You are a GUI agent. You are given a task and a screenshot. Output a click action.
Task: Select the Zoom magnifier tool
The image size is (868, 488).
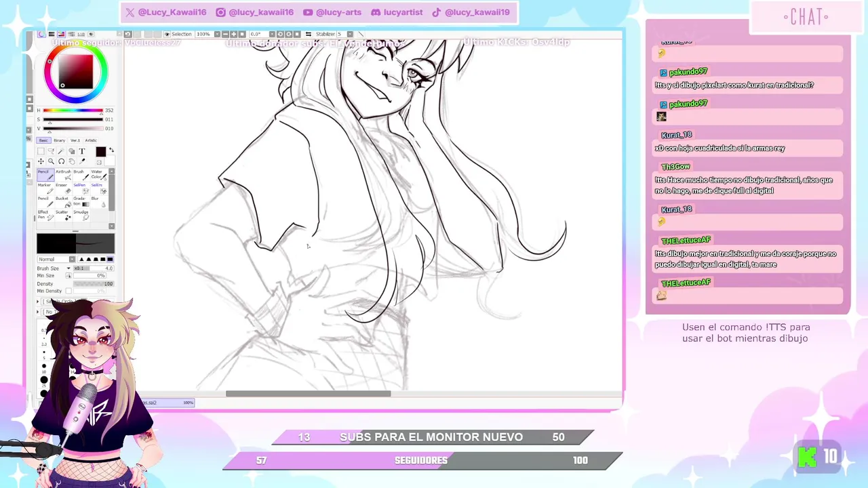point(51,161)
